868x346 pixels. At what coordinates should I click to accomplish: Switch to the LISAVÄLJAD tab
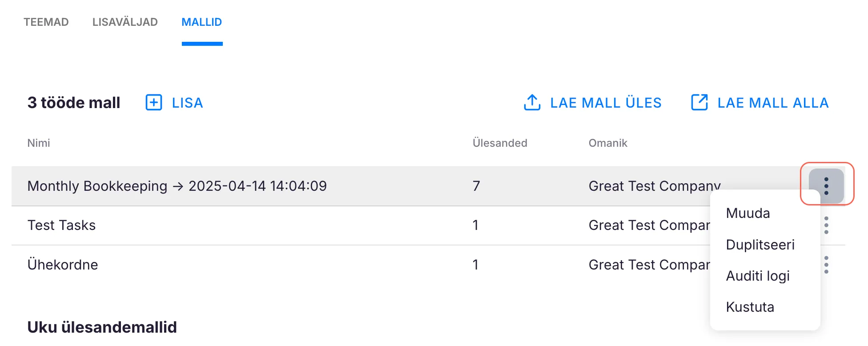(x=125, y=22)
